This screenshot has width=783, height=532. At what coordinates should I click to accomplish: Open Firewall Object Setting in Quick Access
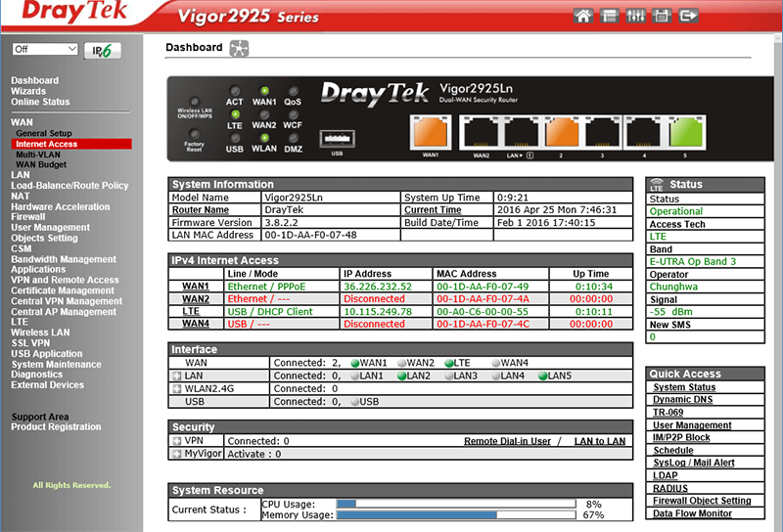point(702,501)
